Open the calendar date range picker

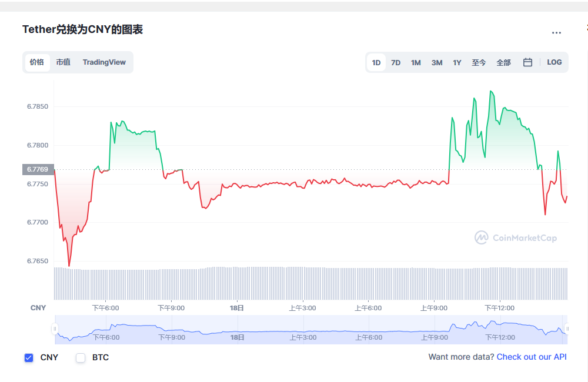pos(527,62)
